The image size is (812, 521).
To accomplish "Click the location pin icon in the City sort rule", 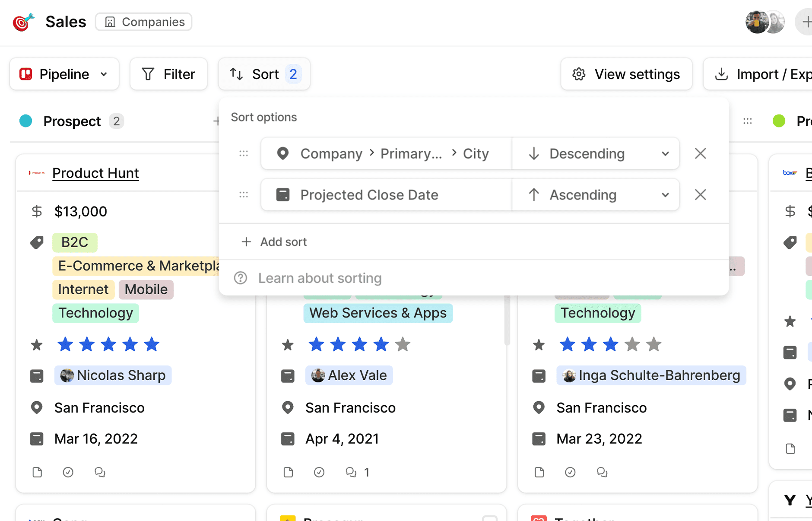I will click(x=283, y=153).
